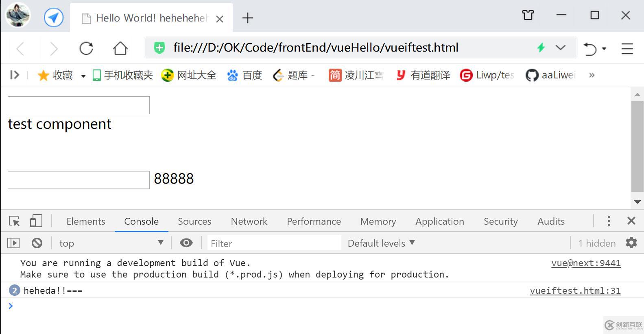Switch to the Elements tab

(86, 221)
